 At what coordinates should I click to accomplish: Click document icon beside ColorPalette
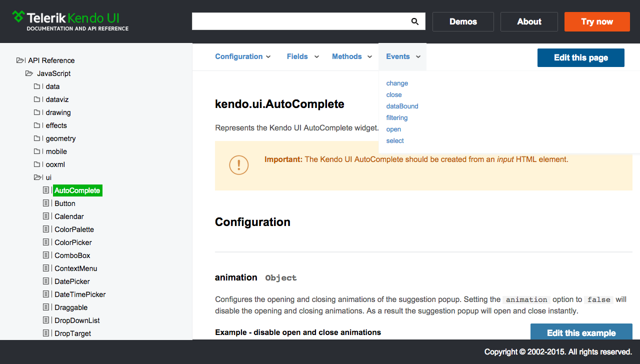[x=46, y=229]
